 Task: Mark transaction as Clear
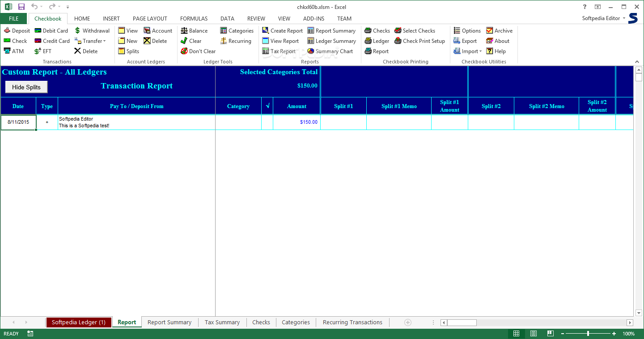pyautogui.click(x=191, y=41)
